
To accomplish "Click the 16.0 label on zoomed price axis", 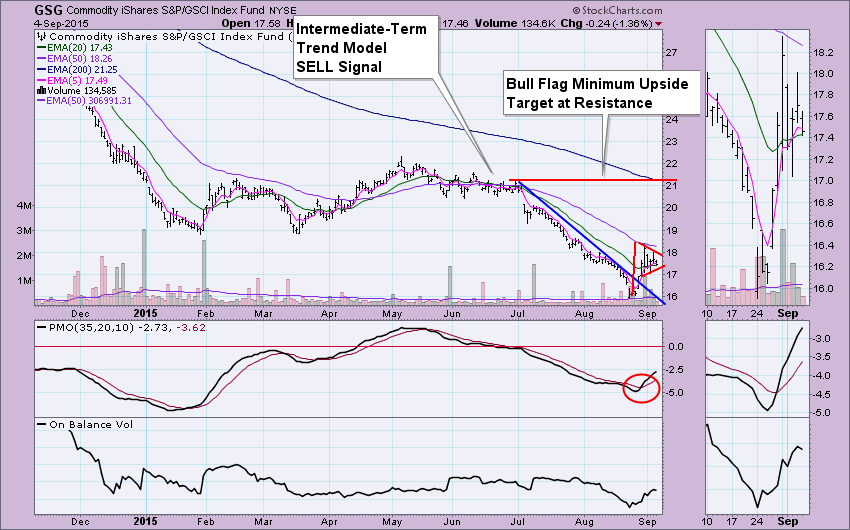I will [823, 288].
